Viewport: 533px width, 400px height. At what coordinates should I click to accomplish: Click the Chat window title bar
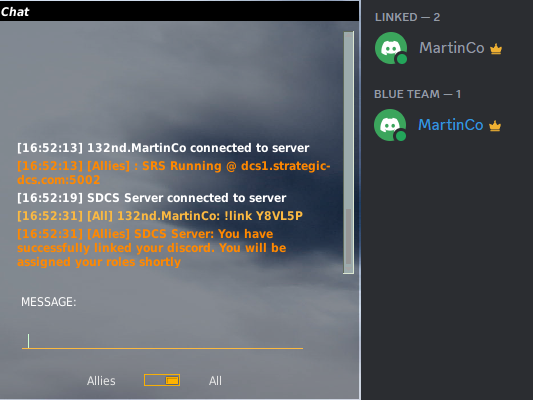click(179, 12)
